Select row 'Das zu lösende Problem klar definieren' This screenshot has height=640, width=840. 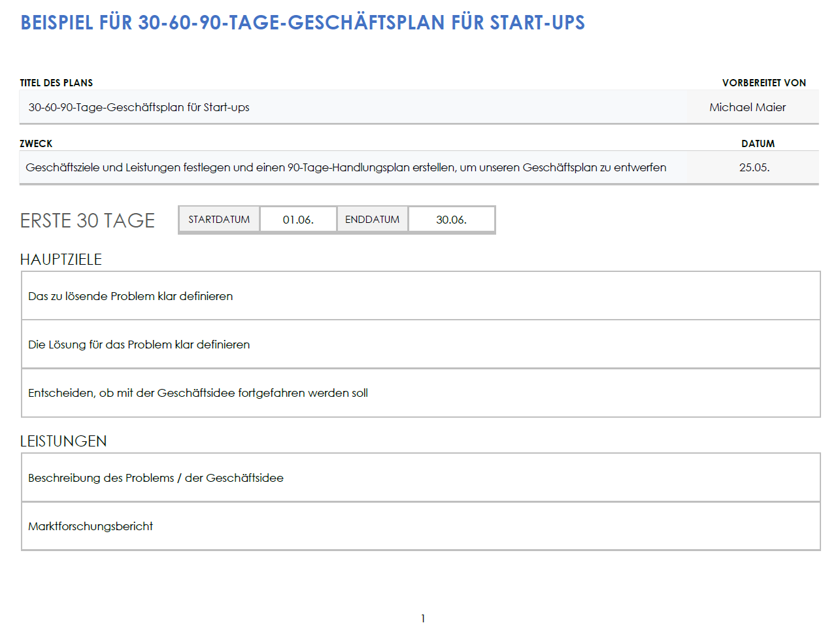tap(421, 296)
